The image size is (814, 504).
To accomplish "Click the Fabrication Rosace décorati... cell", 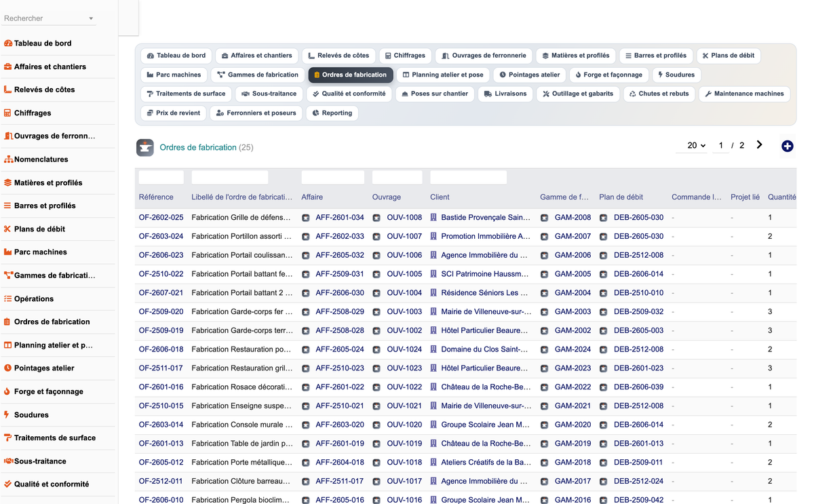I will 242,387.
